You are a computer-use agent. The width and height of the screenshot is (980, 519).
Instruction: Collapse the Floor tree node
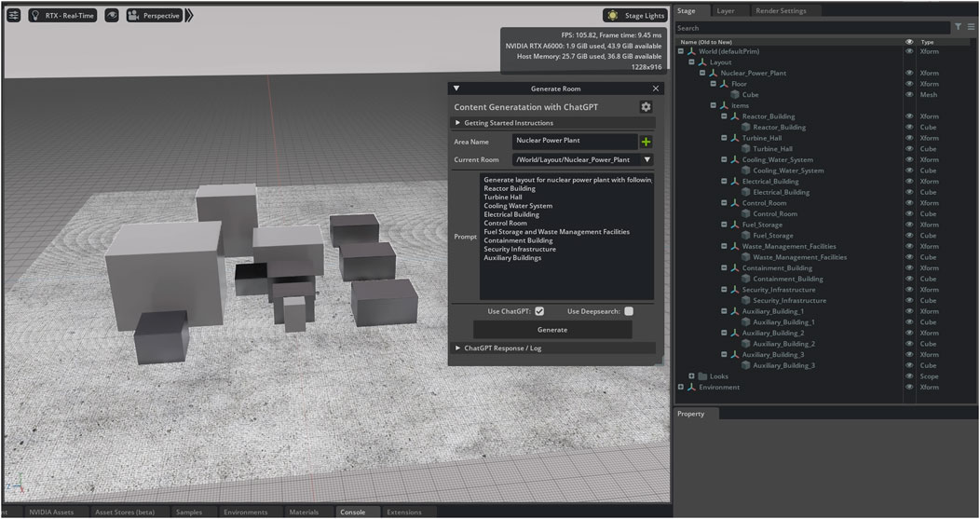pos(714,84)
